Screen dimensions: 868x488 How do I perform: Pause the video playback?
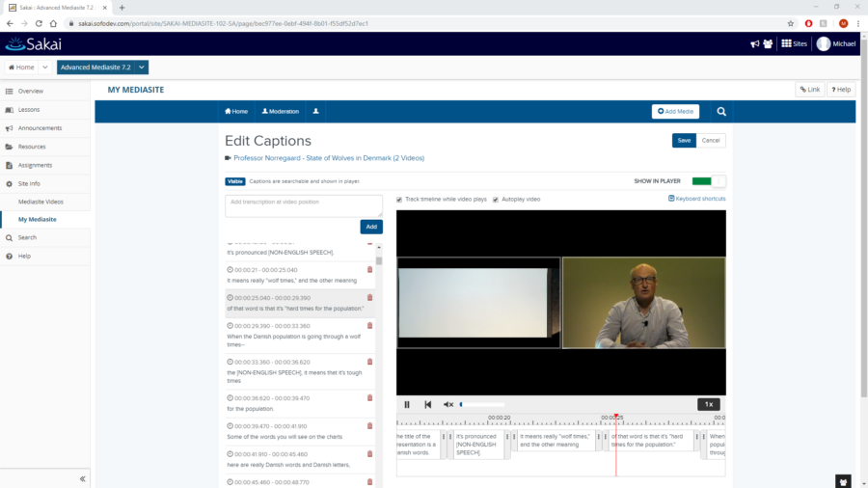coord(407,404)
